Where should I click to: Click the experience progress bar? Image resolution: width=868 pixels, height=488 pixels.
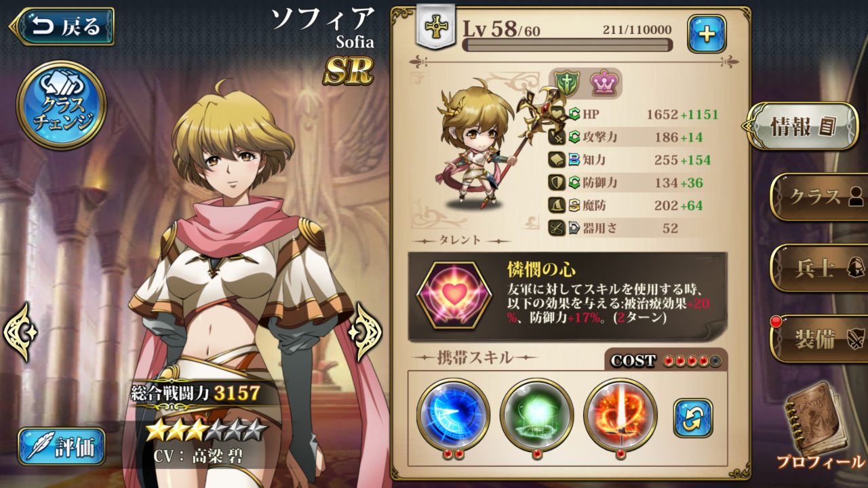coord(567,45)
